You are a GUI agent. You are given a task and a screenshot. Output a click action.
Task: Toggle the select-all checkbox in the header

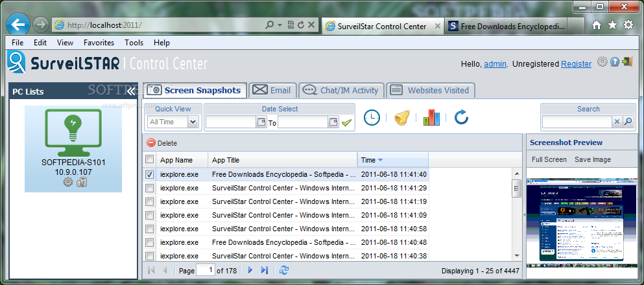(x=150, y=159)
